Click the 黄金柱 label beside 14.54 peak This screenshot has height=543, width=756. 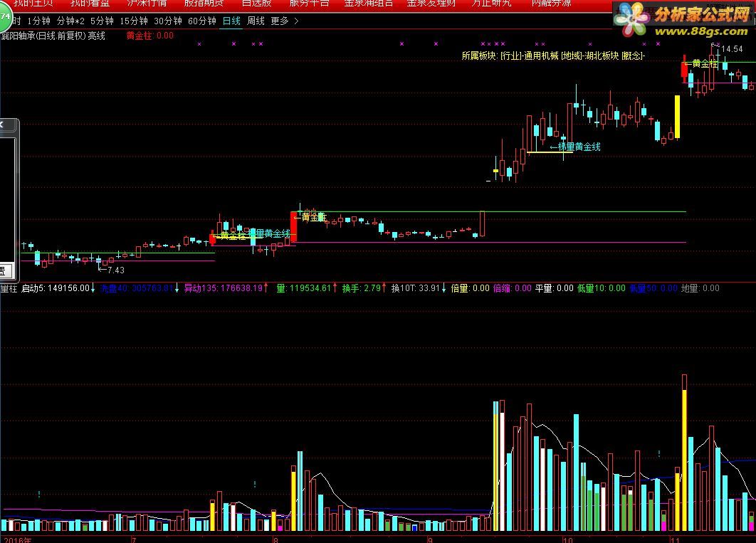point(705,63)
